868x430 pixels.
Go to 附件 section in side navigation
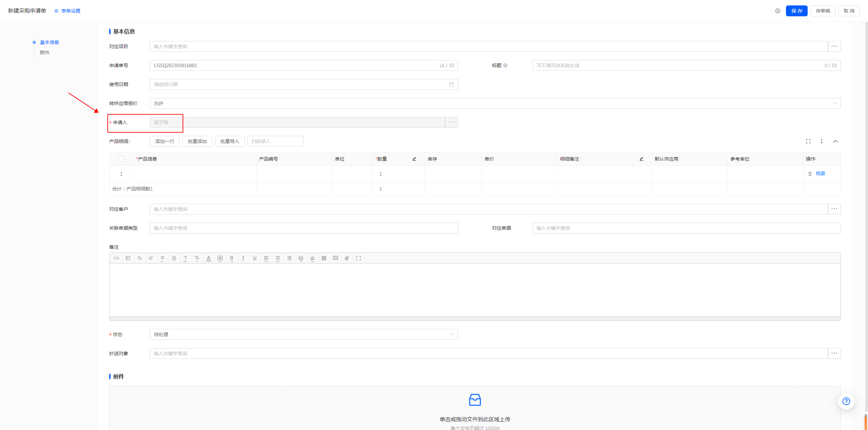pyautogui.click(x=45, y=53)
